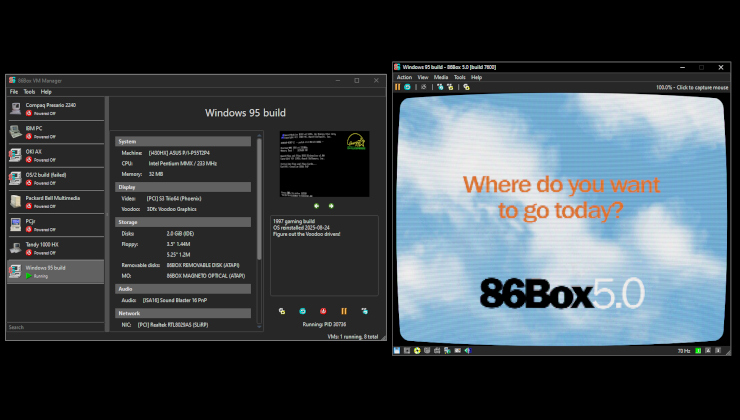Open settings from emulator toolbar's rightmost icon
The width and height of the screenshot is (740, 420).
(467, 87)
